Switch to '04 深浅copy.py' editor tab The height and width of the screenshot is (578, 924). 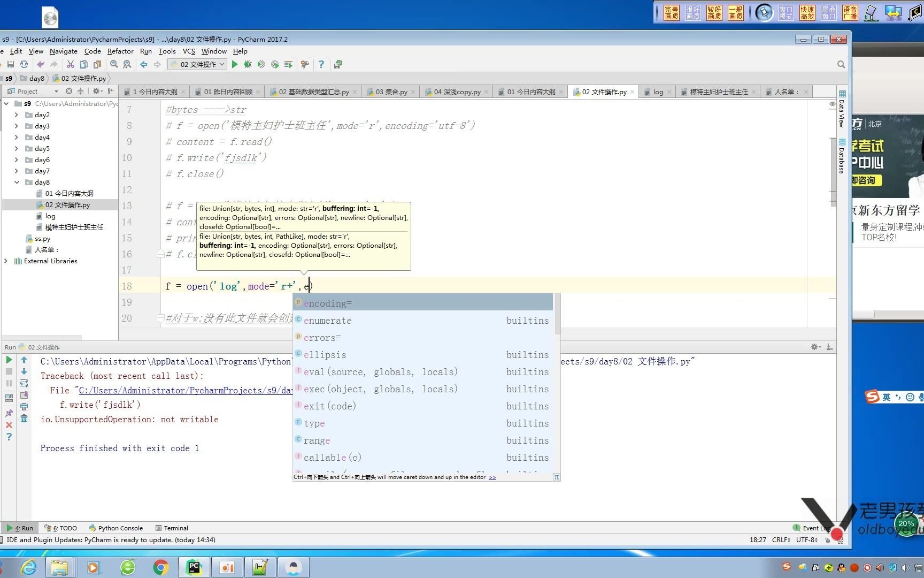coord(457,92)
